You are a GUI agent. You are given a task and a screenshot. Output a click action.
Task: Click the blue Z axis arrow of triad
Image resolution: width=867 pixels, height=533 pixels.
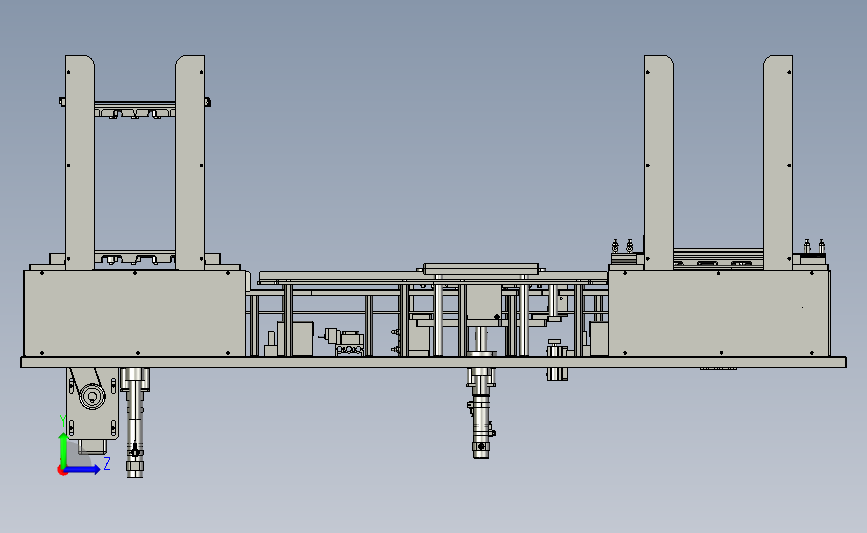84,469
